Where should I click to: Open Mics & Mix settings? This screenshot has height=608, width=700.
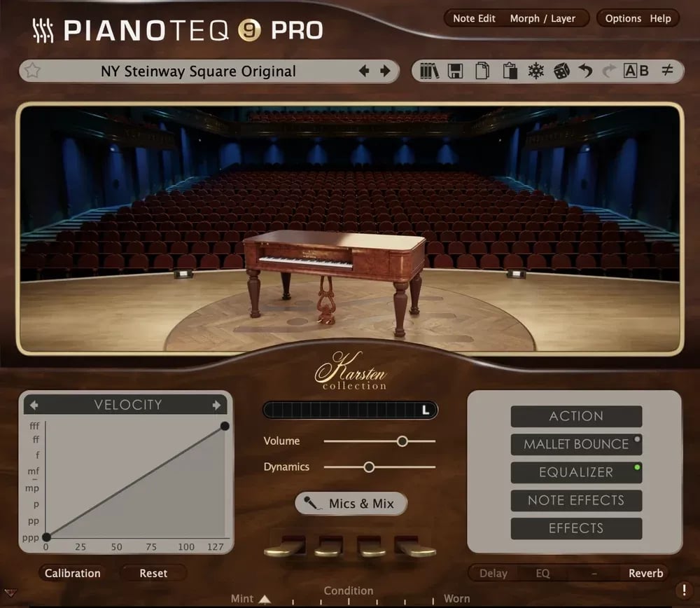tap(351, 504)
